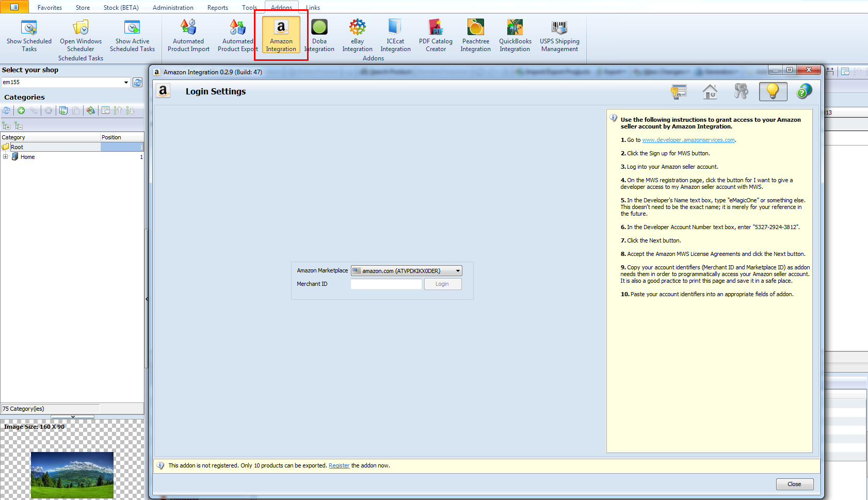This screenshot has width=868, height=500.
Task: Click the Login button
Action: click(443, 284)
